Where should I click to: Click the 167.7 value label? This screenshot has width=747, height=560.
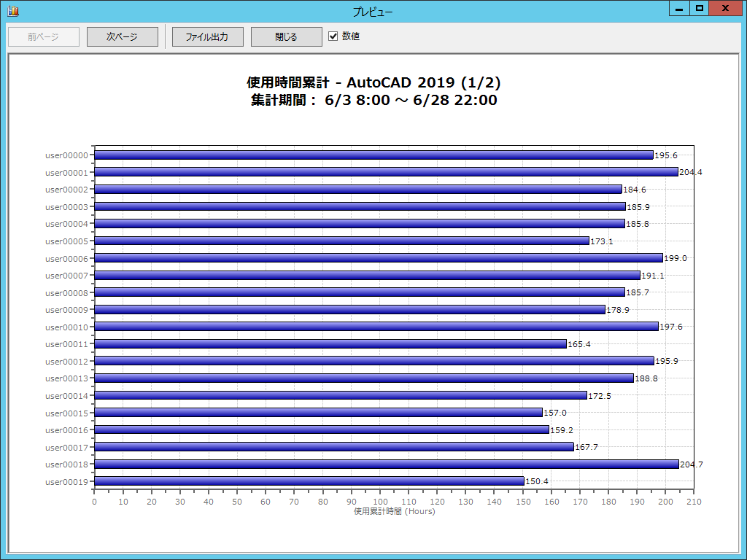tap(587, 447)
